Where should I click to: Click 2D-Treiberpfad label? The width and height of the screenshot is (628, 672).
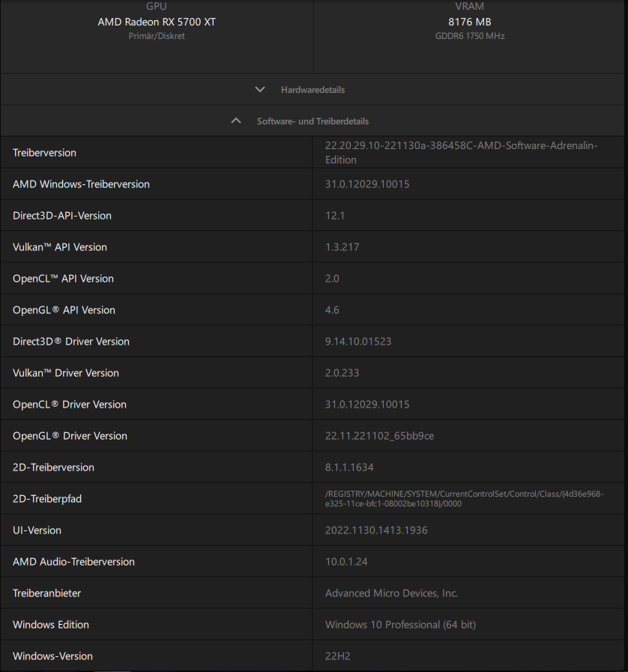click(x=47, y=499)
